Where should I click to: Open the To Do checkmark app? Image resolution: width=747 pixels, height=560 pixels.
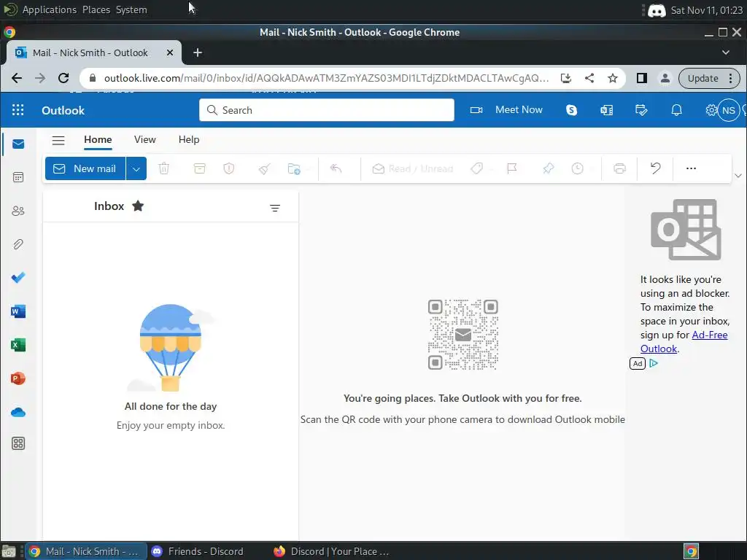coord(18,278)
